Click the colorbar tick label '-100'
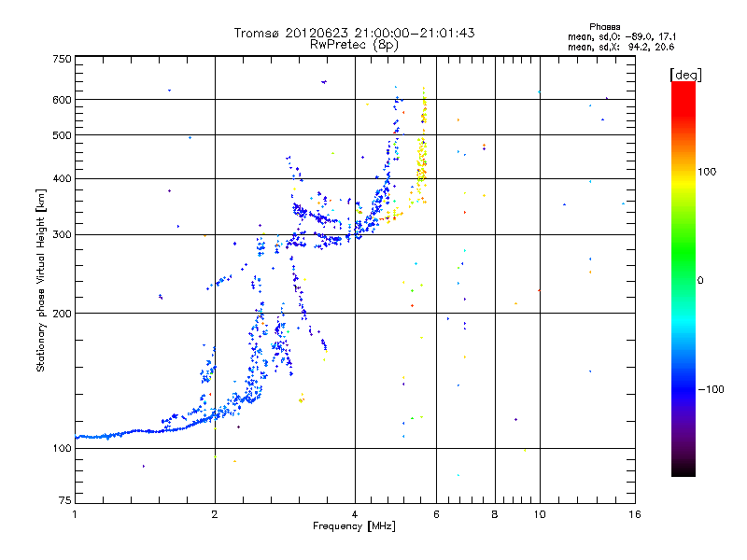Viewport: 747px width, 560px height. click(x=711, y=389)
